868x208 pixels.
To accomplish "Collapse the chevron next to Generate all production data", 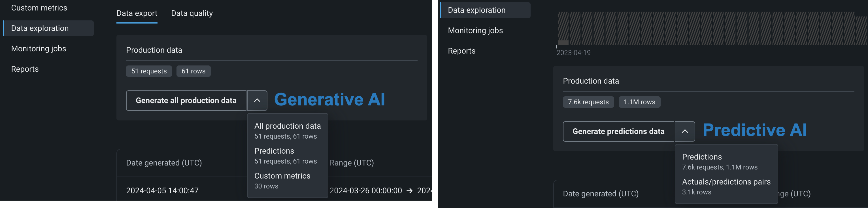I will pos(257,101).
